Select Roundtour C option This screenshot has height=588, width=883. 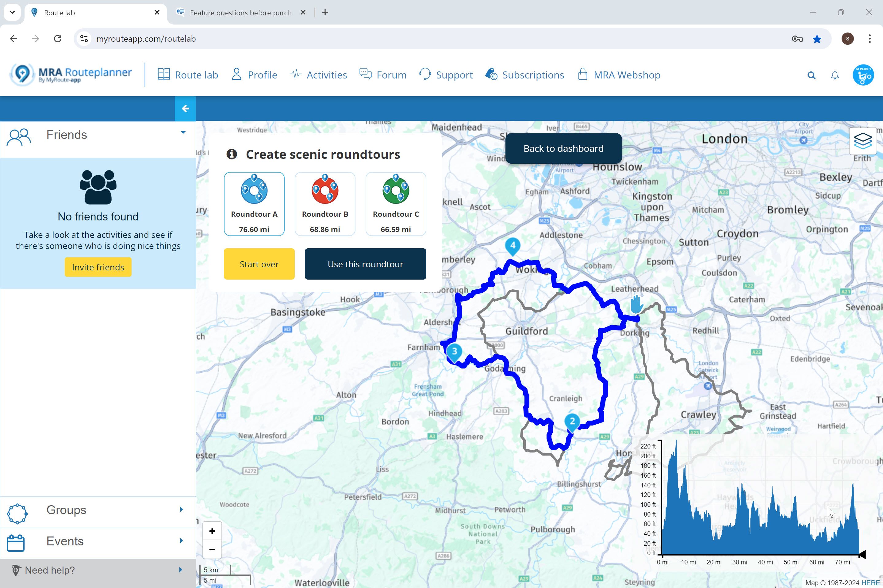pos(396,204)
